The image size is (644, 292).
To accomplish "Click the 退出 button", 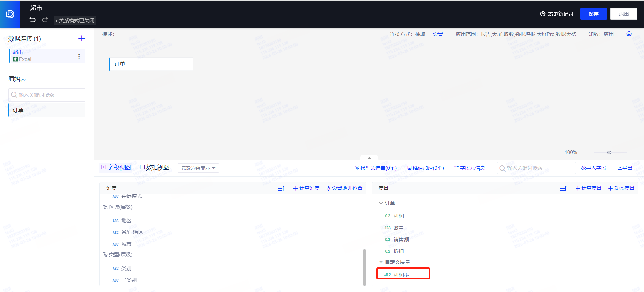I will point(624,14).
